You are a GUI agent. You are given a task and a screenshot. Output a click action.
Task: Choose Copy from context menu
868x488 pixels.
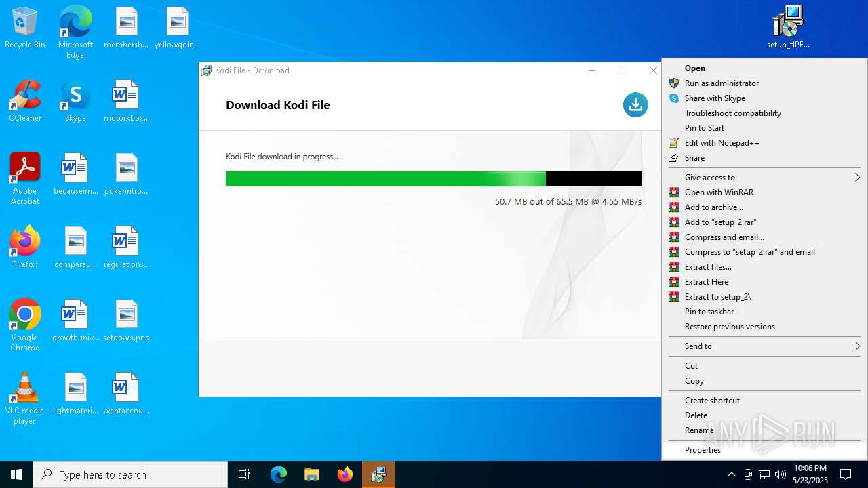764,381
